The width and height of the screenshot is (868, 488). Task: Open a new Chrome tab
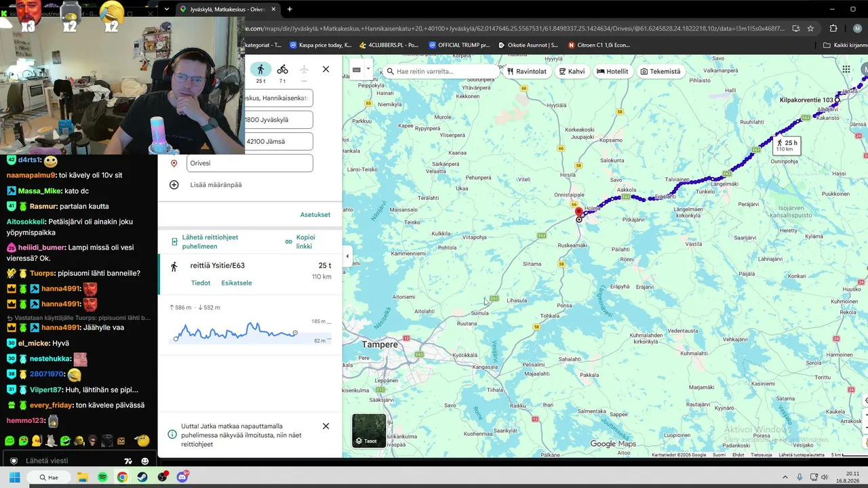pos(290,9)
